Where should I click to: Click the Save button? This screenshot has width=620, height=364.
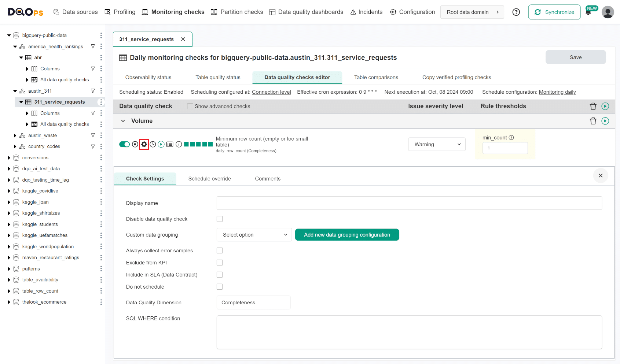[576, 57]
